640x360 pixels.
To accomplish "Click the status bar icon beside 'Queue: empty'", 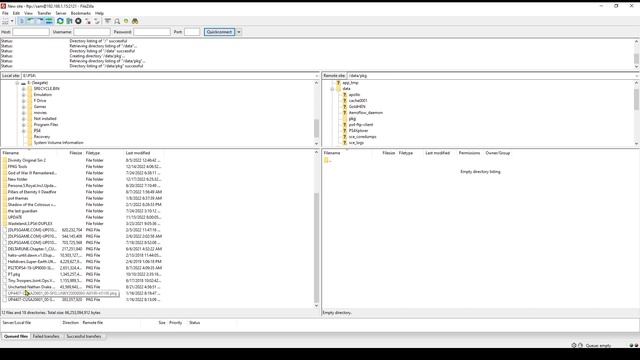I will [580, 345].
